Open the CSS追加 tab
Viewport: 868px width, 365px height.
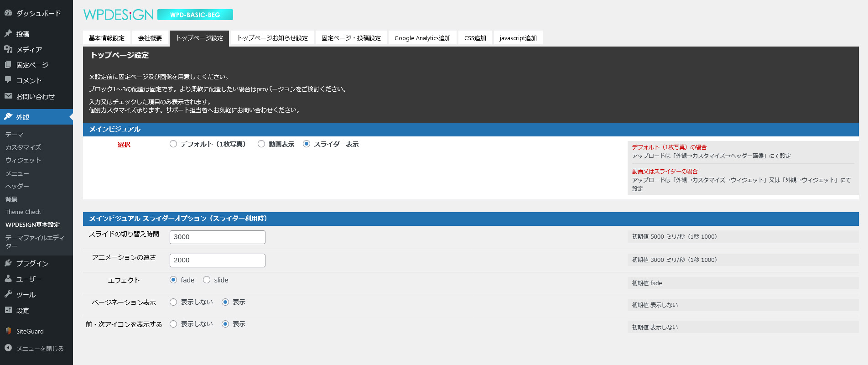coord(475,38)
